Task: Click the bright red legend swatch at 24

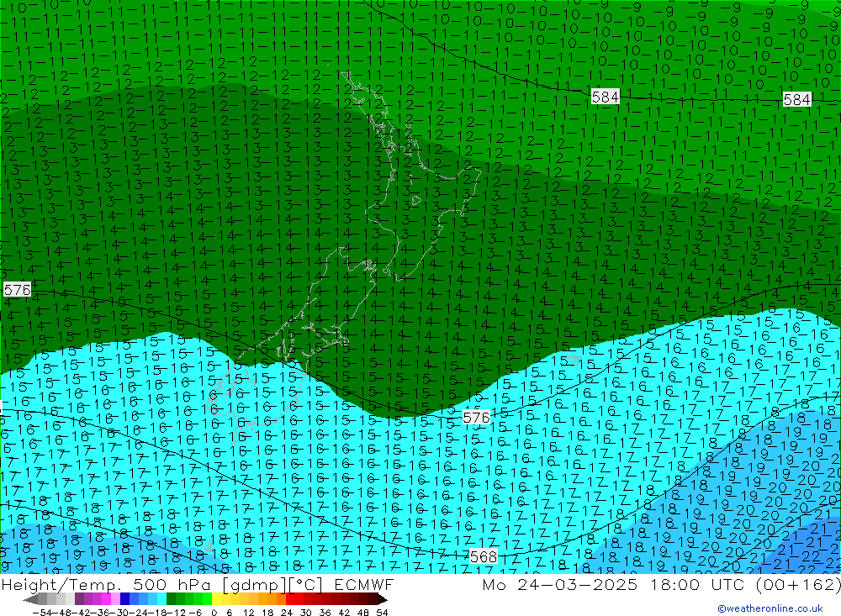Action: 290,599
